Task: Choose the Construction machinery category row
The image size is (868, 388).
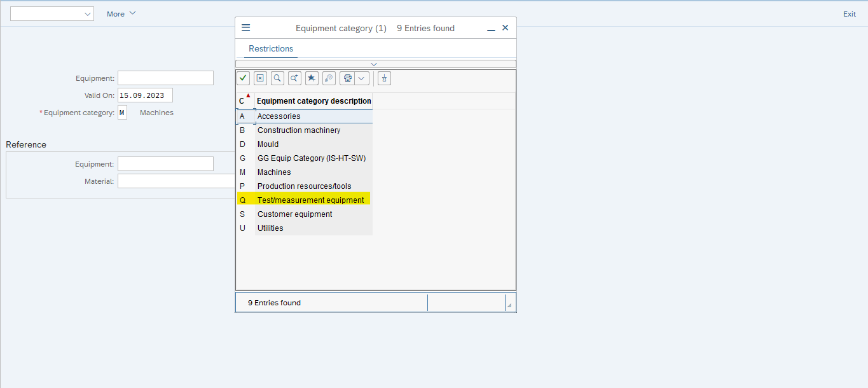Action: coord(299,130)
